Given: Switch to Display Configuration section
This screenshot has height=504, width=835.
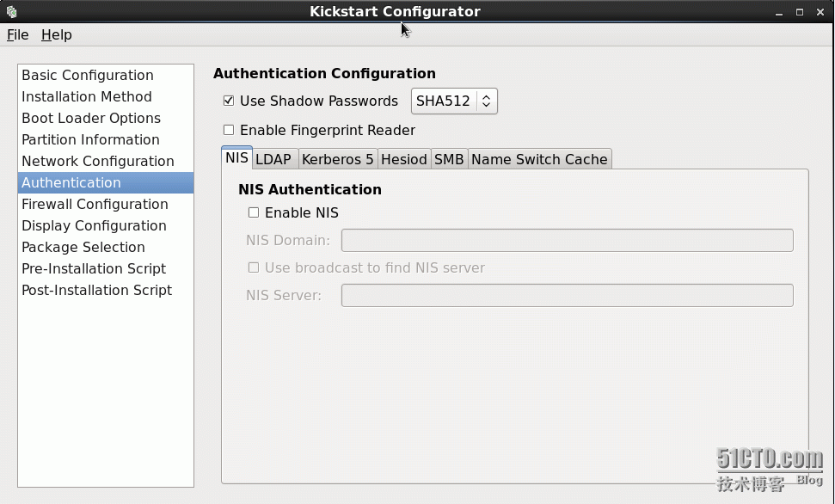Looking at the screenshot, I should [x=106, y=225].
